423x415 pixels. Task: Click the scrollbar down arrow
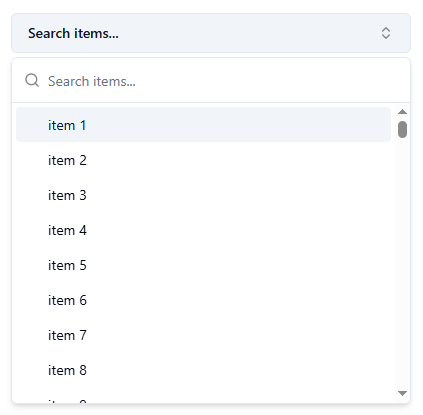(x=402, y=393)
